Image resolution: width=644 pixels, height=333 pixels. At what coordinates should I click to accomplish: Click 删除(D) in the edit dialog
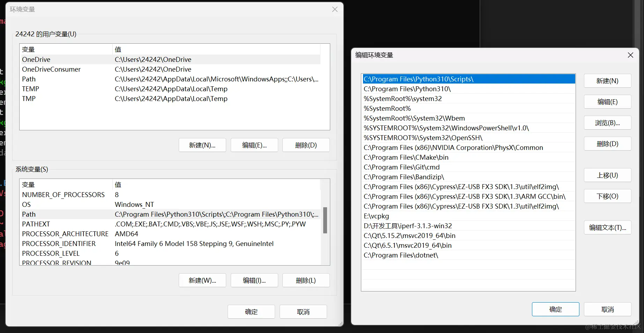tap(607, 144)
